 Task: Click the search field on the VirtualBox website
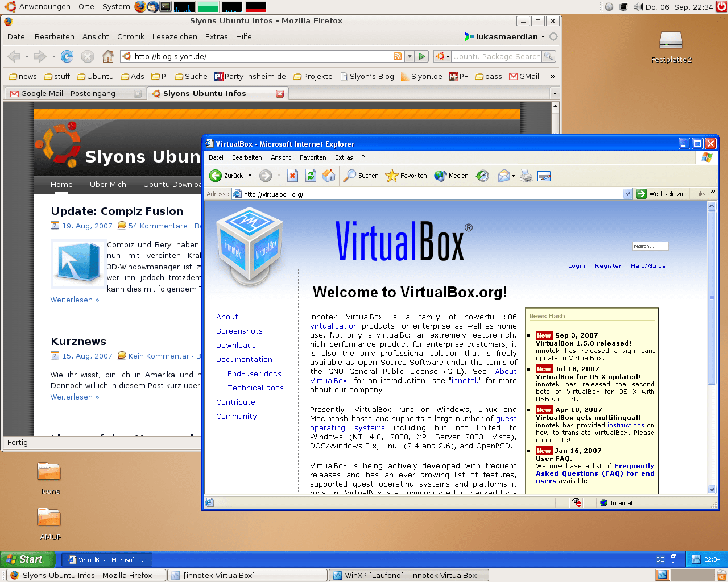650,246
